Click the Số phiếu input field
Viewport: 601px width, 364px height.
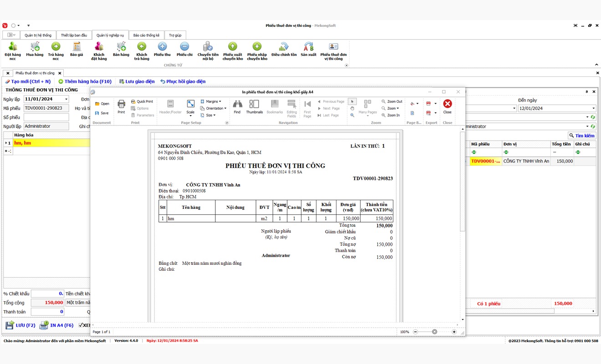[x=46, y=117]
